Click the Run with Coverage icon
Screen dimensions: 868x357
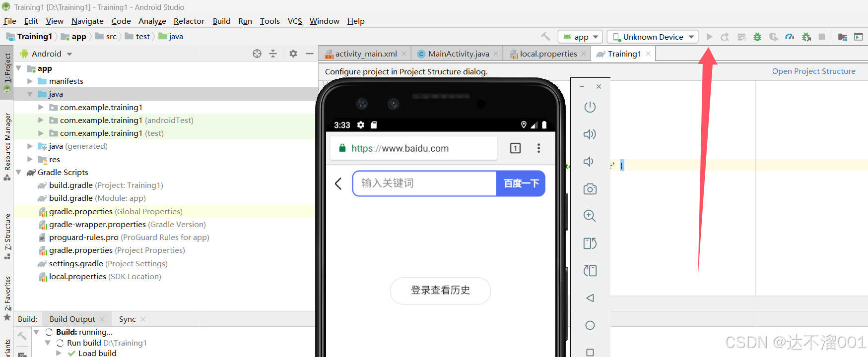[x=774, y=37]
